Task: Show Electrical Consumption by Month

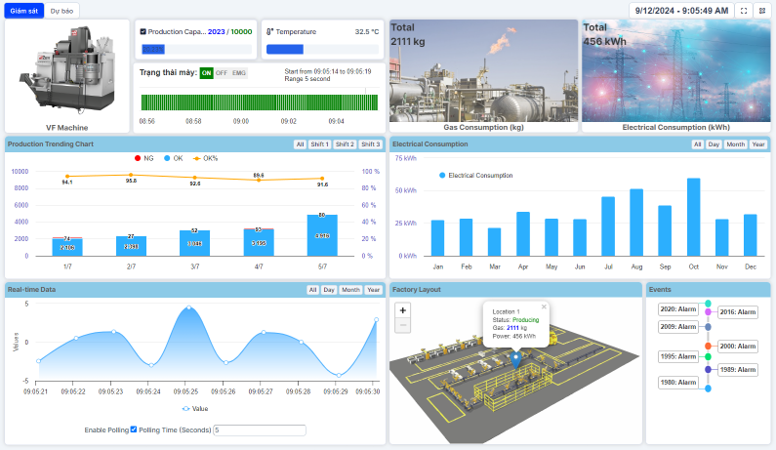Action: pyautogui.click(x=735, y=144)
